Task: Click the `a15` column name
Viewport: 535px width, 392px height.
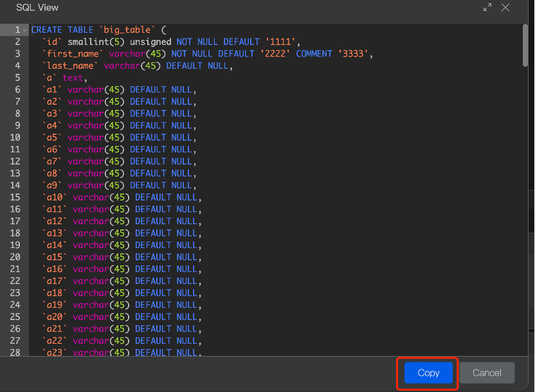Action: [55, 257]
